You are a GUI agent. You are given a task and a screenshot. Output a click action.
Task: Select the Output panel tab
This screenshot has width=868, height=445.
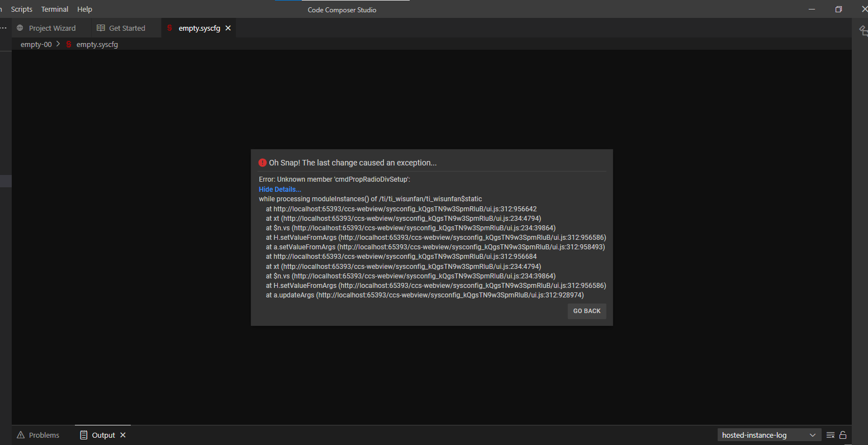[103, 435]
